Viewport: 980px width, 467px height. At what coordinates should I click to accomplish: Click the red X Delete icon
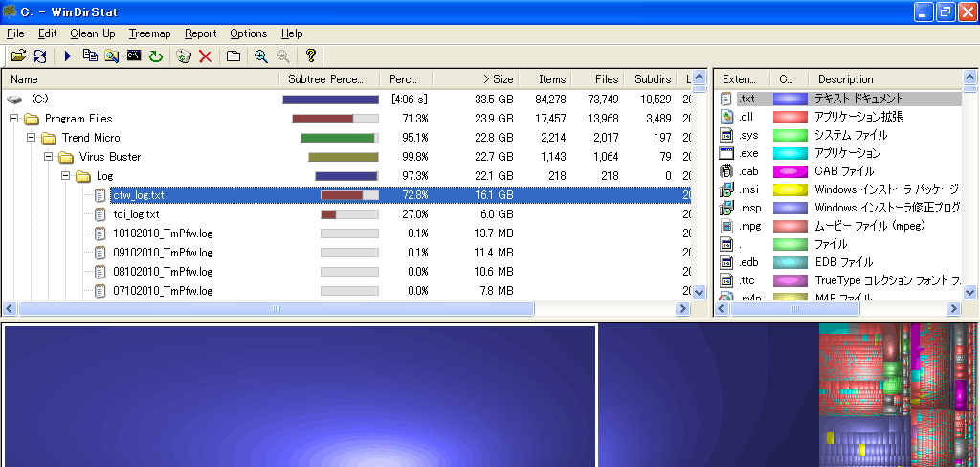click(205, 56)
